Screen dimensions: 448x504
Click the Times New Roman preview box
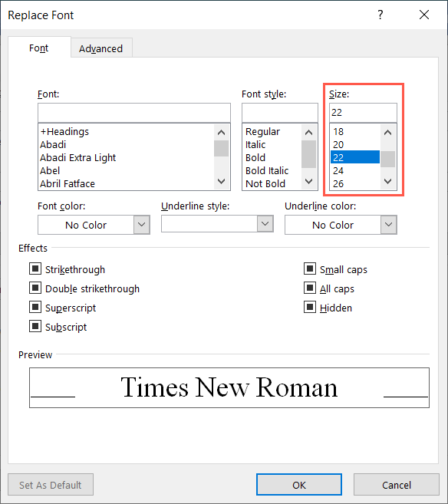229,387
